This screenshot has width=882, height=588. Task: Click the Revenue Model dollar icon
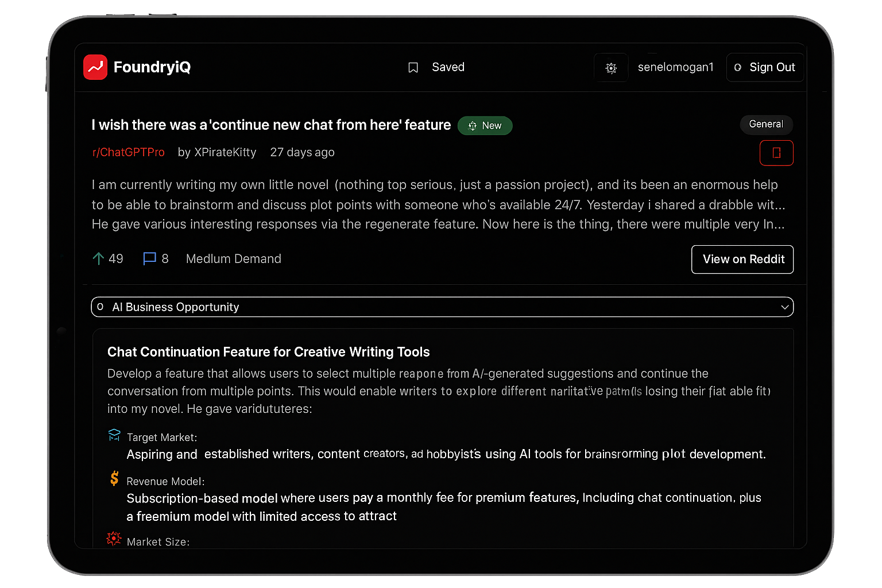coord(114,478)
